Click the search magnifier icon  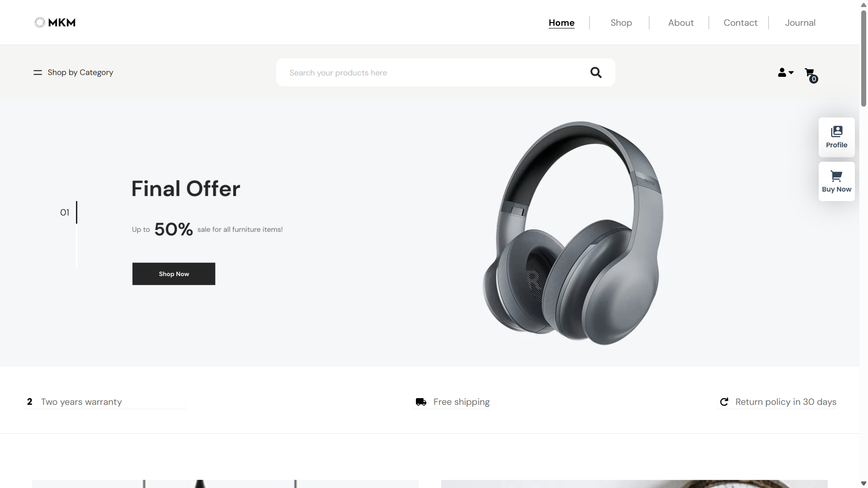(x=596, y=72)
